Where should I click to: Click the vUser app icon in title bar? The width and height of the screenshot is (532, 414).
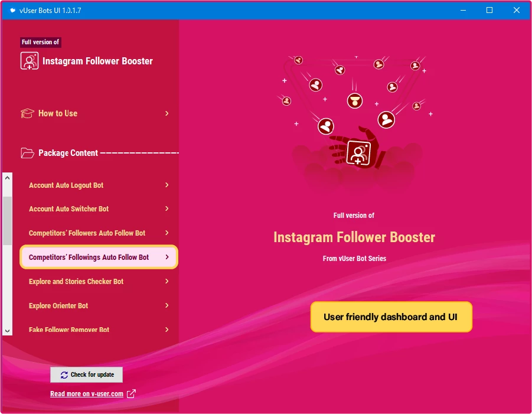click(12, 10)
